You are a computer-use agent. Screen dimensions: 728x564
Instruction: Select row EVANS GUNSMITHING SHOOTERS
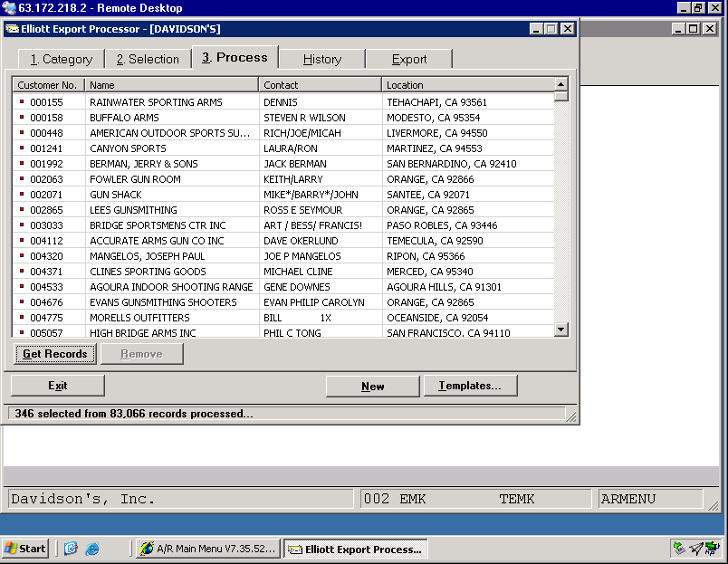coord(283,302)
